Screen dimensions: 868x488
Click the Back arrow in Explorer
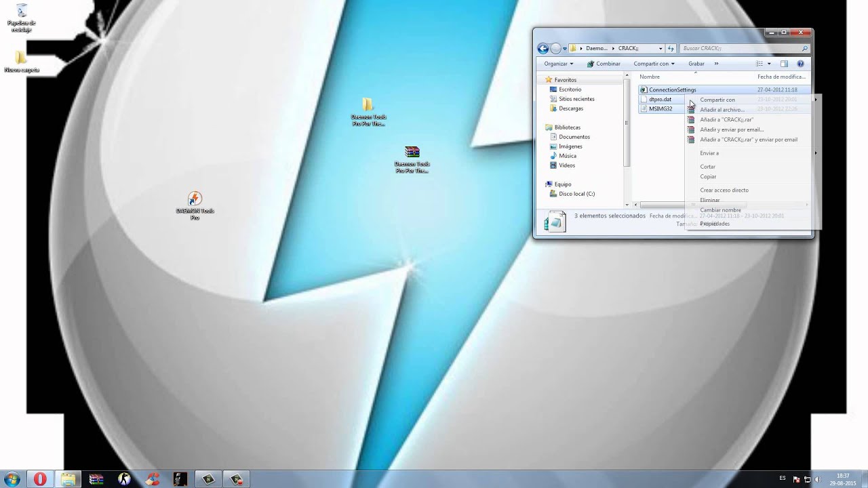542,48
